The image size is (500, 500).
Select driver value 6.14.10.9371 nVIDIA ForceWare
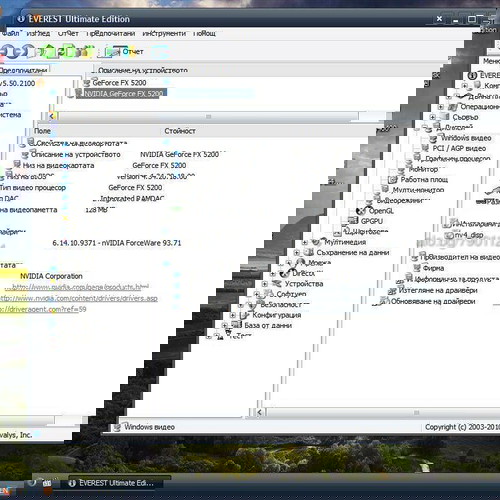pos(117,243)
